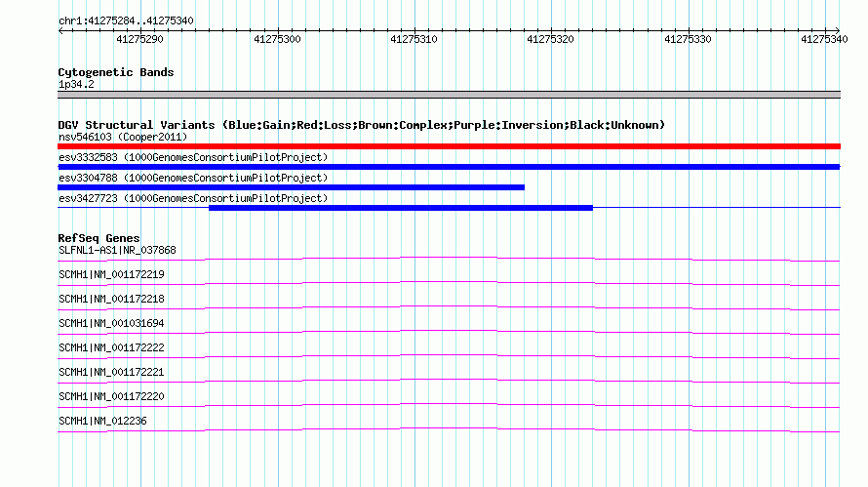Open the DGV Structural Variants track heading
Viewport: 868px width, 487px height.
point(362,125)
